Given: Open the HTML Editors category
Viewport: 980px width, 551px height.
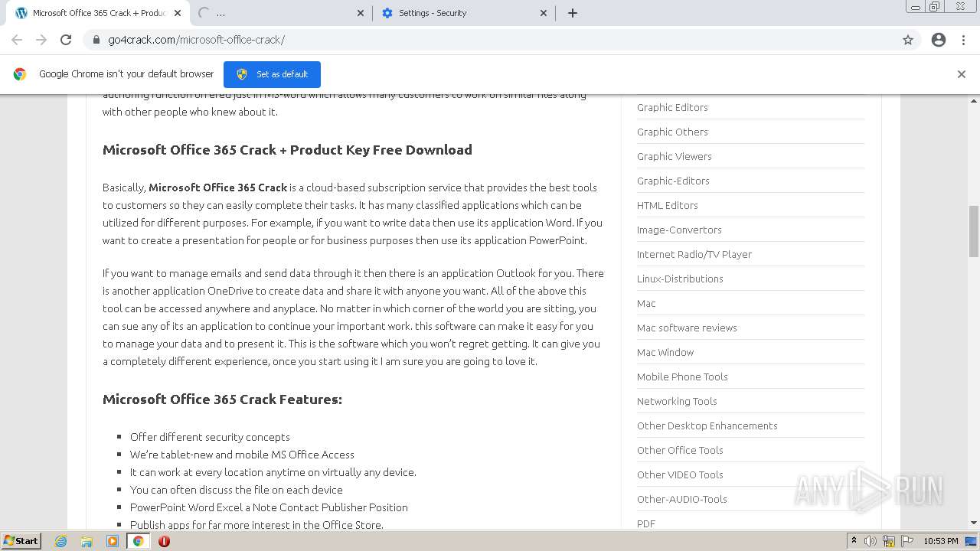Looking at the screenshot, I should tap(668, 206).
